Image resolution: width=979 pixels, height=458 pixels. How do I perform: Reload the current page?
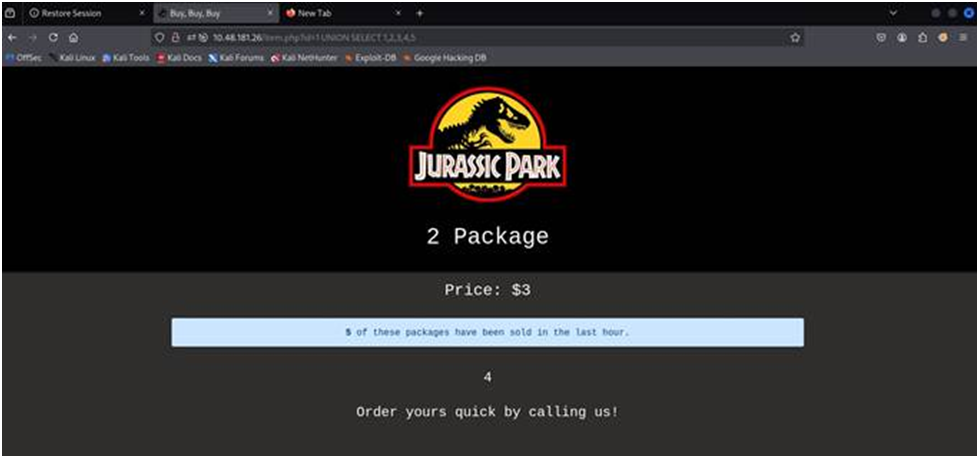tap(54, 38)
